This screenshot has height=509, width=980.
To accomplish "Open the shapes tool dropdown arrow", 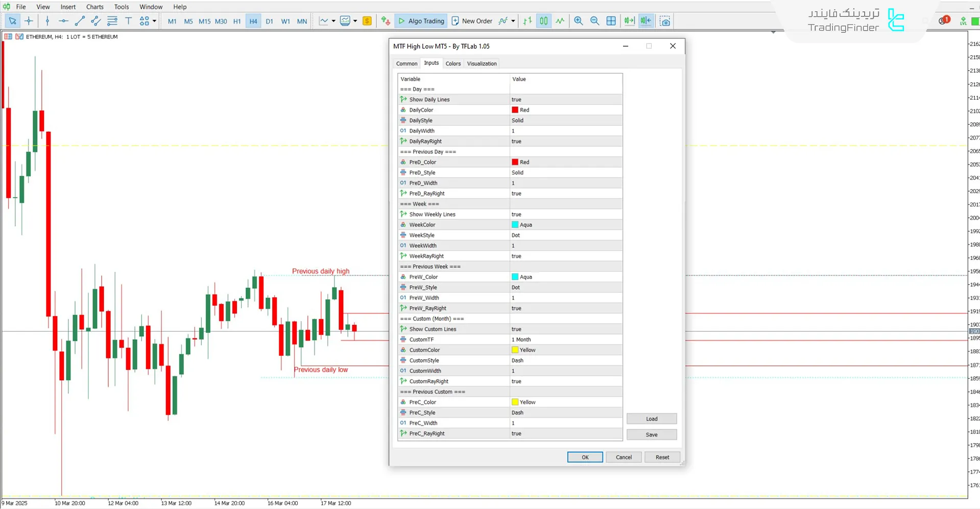I will (x=153, y=21).
